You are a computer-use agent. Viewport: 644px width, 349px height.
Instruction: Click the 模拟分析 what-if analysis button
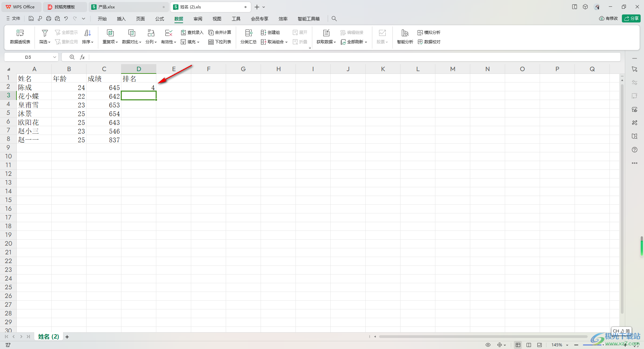[x=429, y=33]
